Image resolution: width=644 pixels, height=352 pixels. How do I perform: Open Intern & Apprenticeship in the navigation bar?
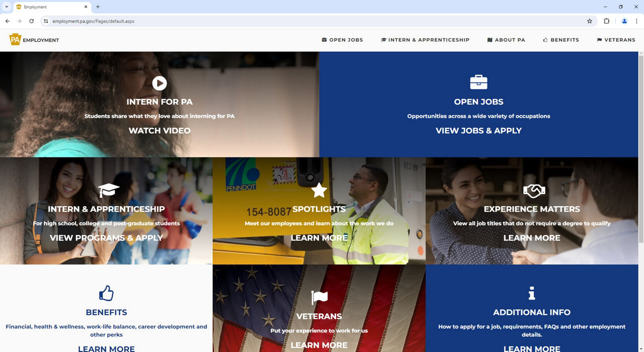[x=425, y=40]
